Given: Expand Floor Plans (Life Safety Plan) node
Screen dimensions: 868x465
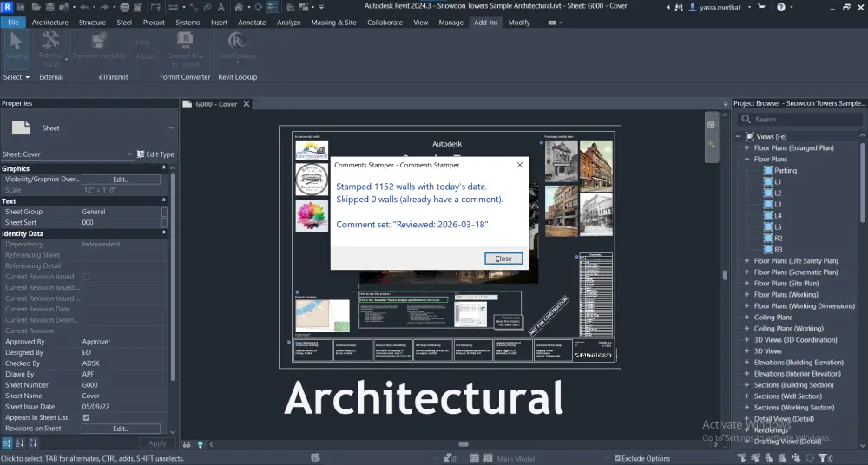Looking at the screenshot, I should (746, 261).
